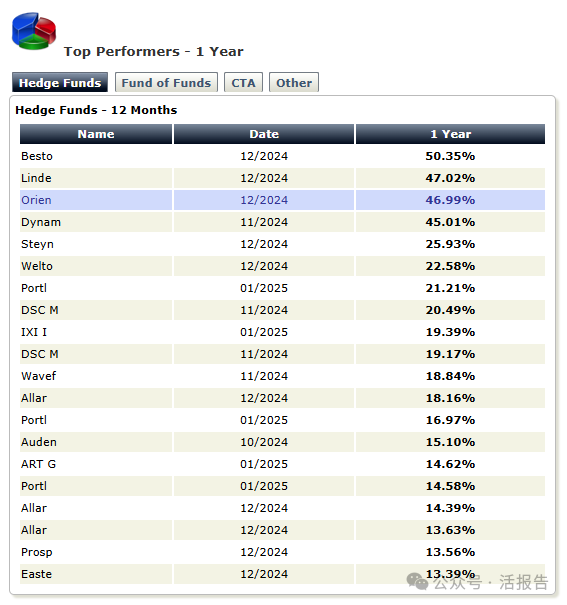
Task: Click the 1 Year column header
Action: pyautogui.click(x=450, y=134)
